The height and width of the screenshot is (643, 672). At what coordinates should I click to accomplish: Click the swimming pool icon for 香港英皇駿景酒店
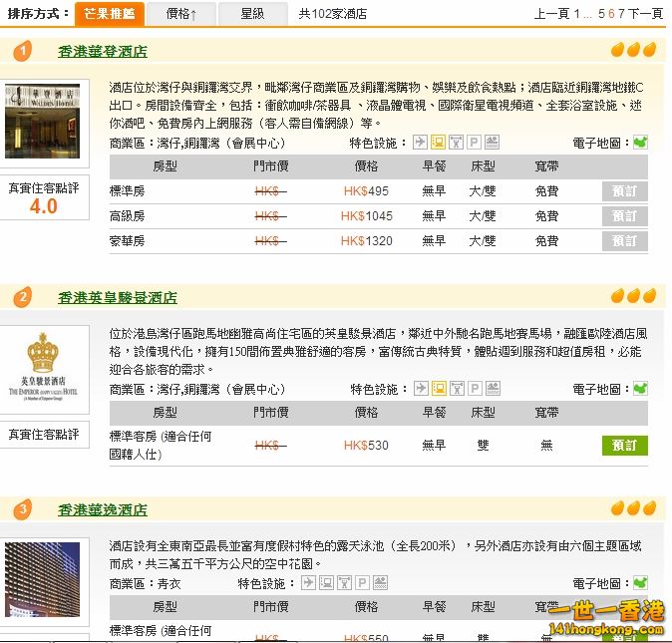(x=493, y=389)
